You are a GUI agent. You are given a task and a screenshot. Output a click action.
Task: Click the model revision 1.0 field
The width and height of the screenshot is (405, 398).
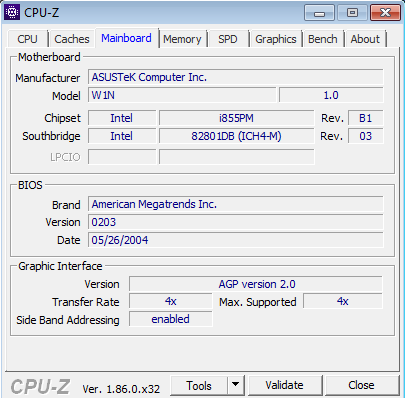point(331,95)
